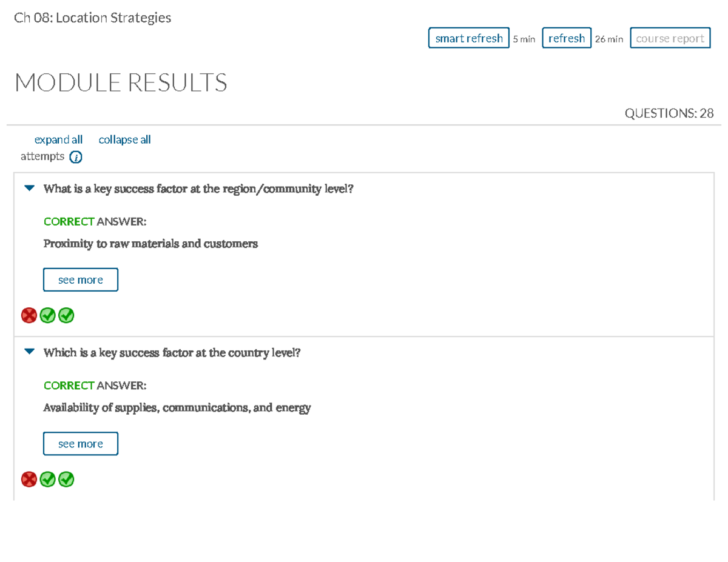Click refresh to reload module results
728x562 pixels.
pos(566,38)
